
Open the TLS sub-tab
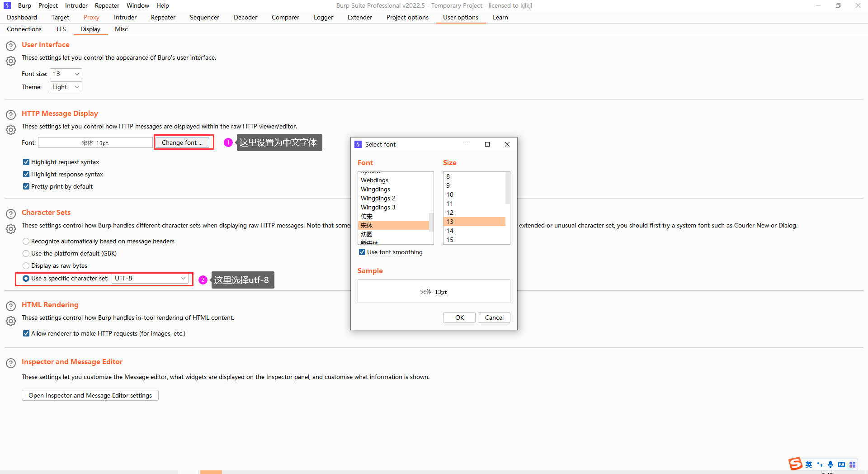pos(61,29)
